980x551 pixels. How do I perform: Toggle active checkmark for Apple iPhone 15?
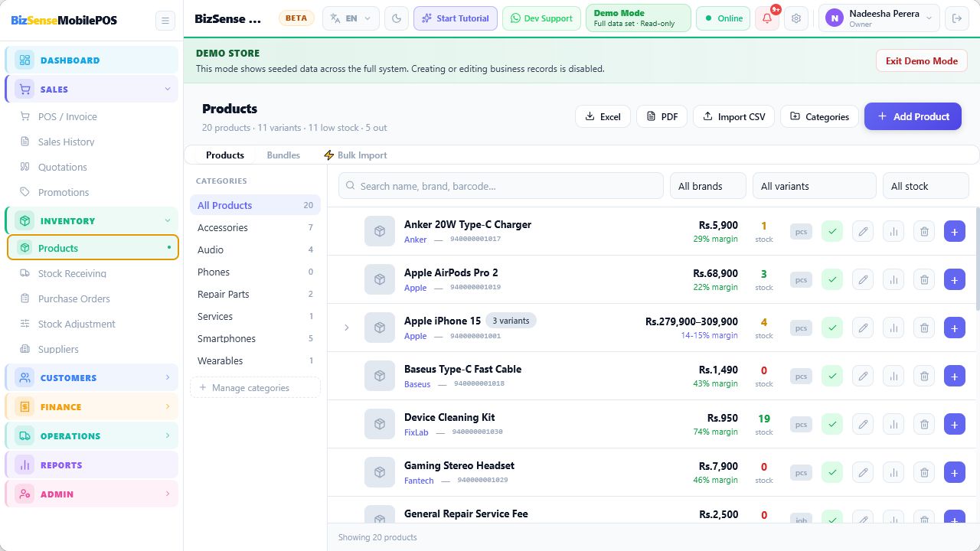pos(832,328)
